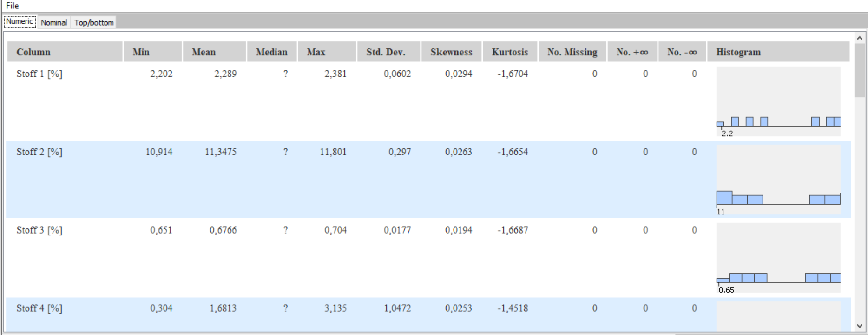
Task: Click the No. Missing column header
Action: pos(572,52)
